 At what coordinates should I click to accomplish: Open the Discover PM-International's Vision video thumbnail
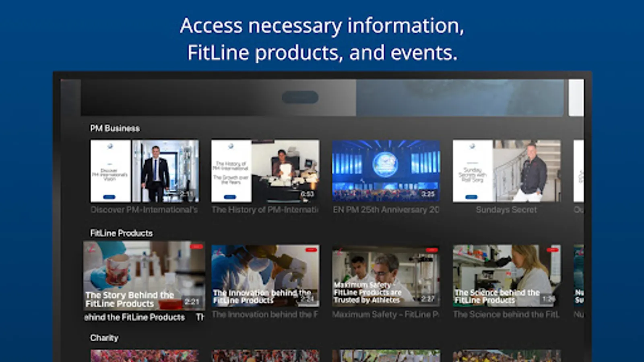click(x=144, y=171)
